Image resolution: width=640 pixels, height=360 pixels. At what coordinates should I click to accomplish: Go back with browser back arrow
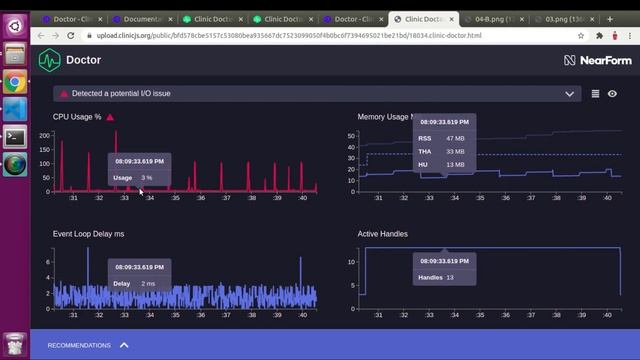41,36
